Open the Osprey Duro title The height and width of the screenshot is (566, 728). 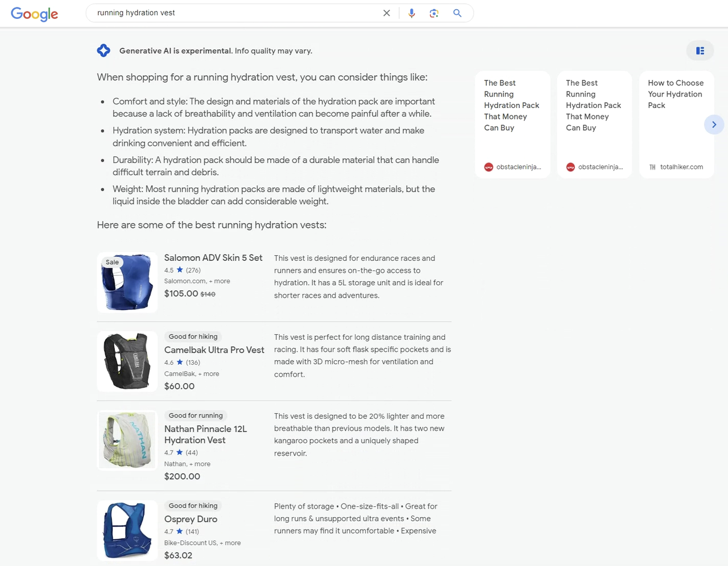pos(191,519)
